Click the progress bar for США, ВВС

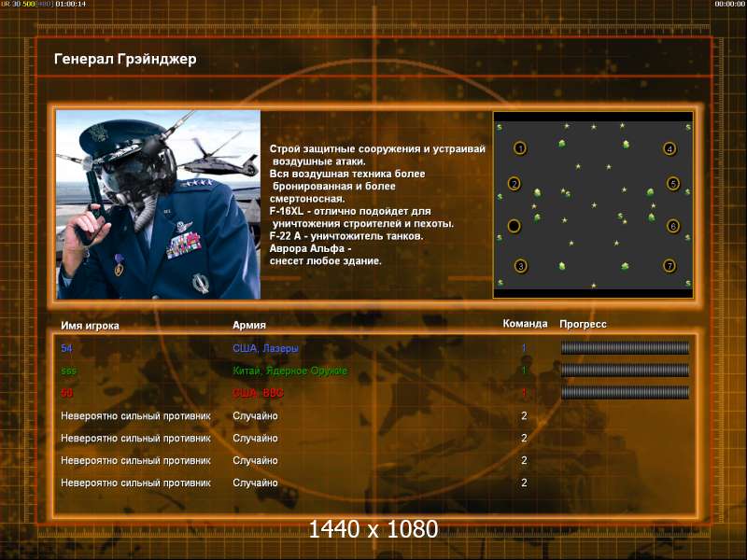625,393
